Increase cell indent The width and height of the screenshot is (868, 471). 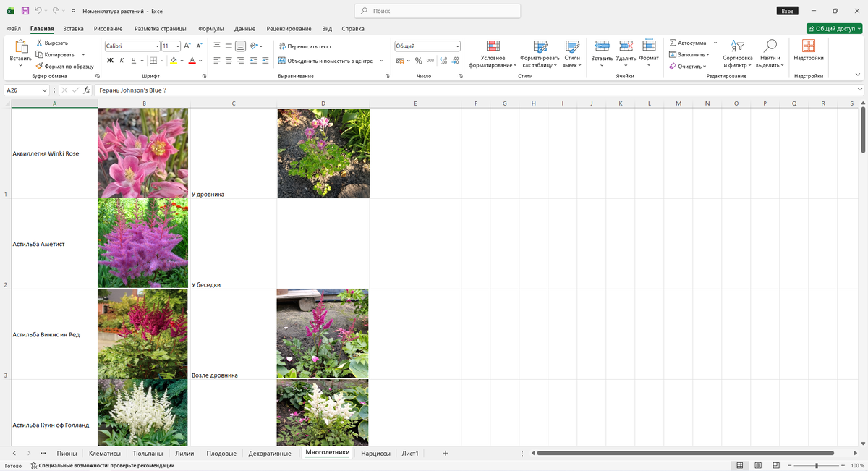pyautogui.click(x=265, y=61)
